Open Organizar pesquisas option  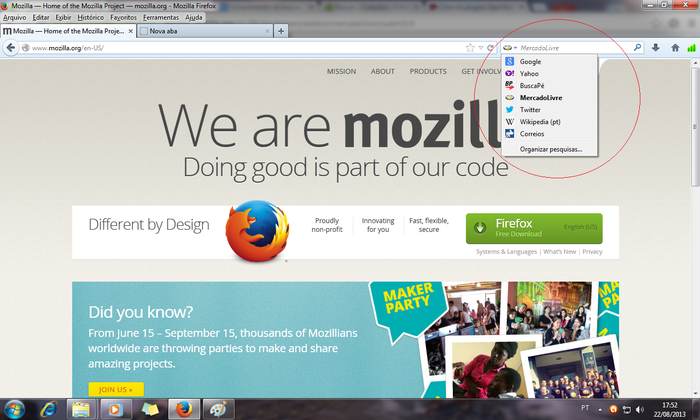click(x=550, y=150)
